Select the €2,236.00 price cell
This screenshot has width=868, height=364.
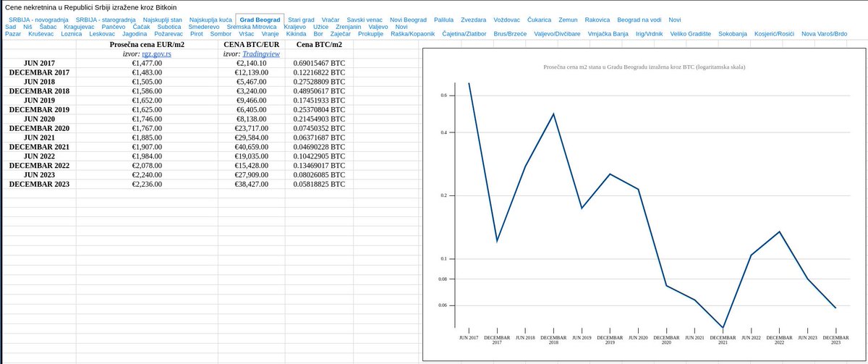pos(147,185)
